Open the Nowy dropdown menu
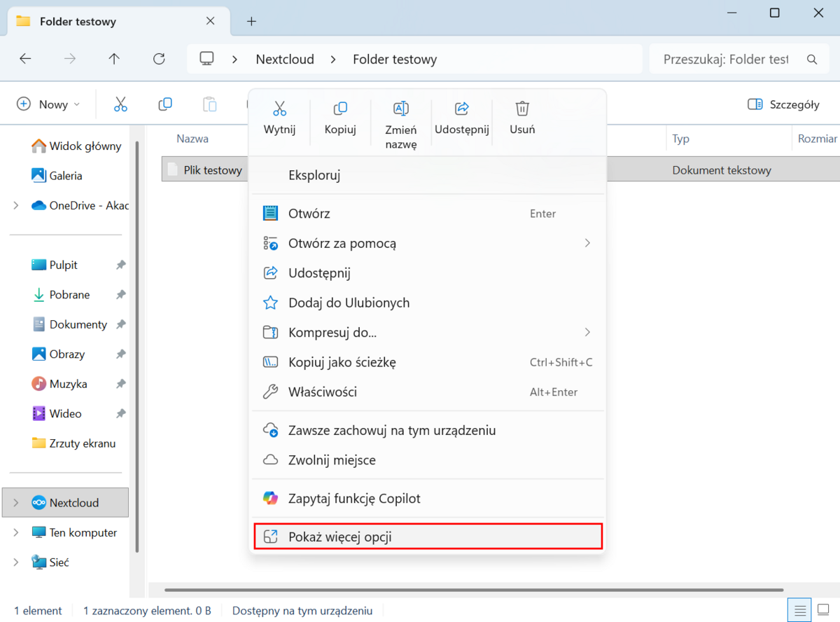This screenshot has width=840, height=622. (x=48, y=104)
